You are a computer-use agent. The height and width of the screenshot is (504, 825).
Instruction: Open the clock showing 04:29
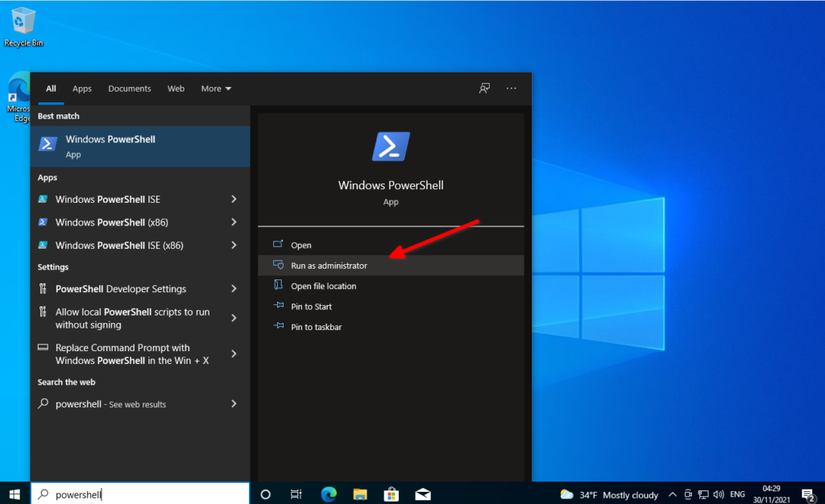click(771, 494)
